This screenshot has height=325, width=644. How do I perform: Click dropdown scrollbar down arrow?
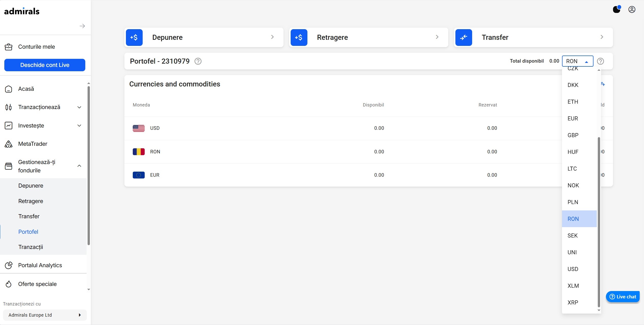tap(599, 310)
